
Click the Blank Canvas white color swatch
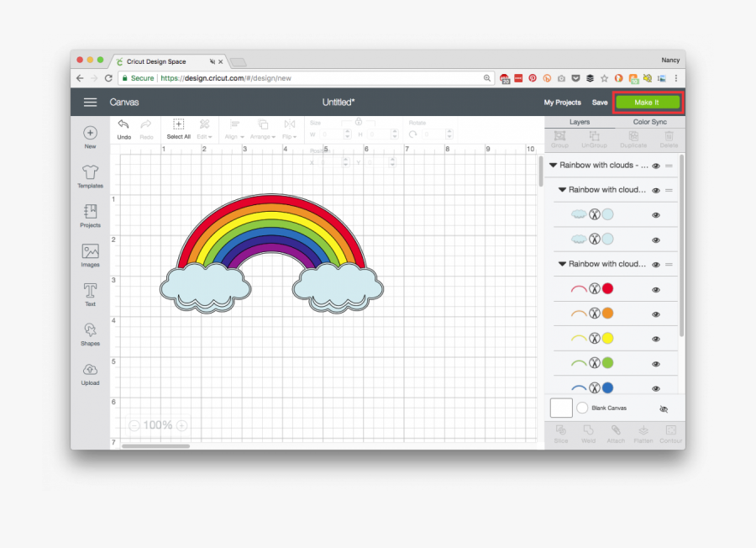pyautogui.click(x=561, y=408)
